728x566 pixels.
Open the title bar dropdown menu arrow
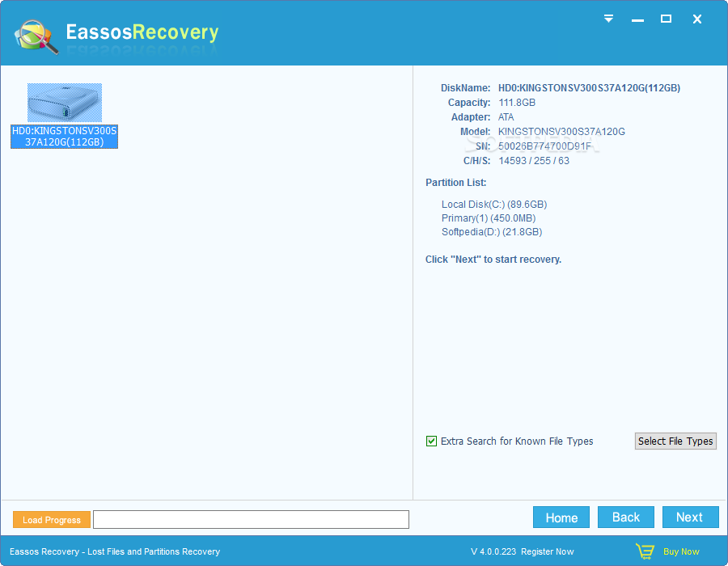coord(608,19)
